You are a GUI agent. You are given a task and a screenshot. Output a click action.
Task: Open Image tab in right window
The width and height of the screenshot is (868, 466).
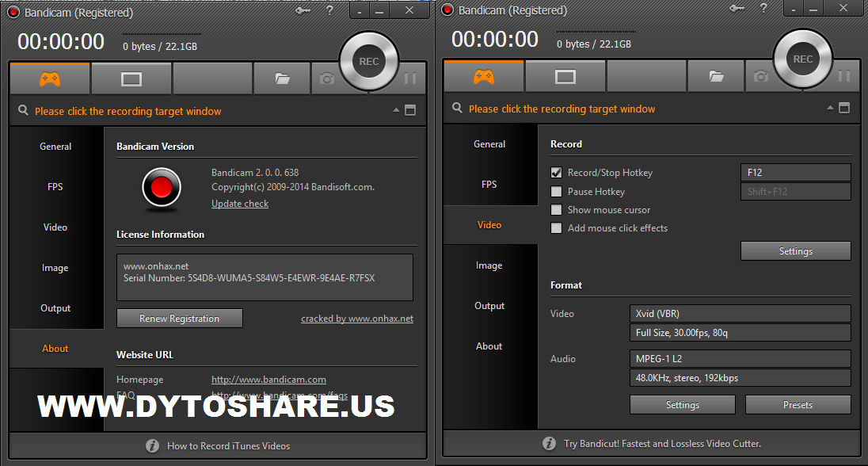pyautogui.click(x=489, y=265)
